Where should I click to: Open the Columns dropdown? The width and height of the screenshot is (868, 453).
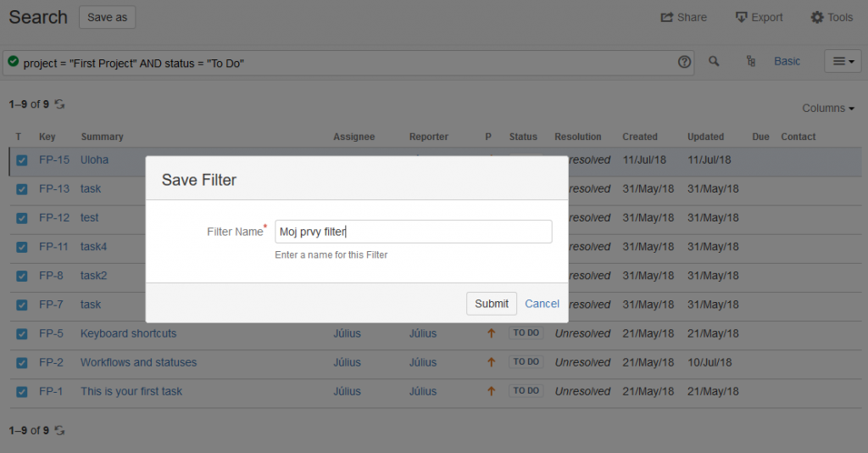pos(828,108)
